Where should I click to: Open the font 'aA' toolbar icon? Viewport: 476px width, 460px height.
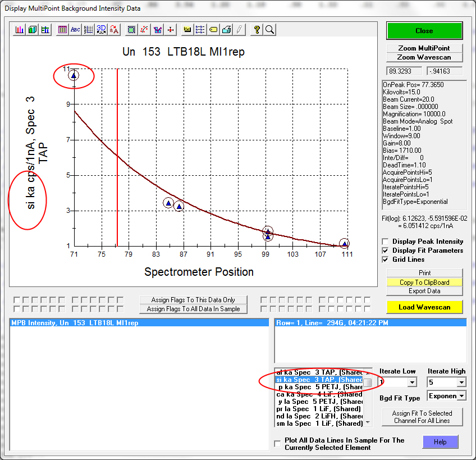pos(115,29)
